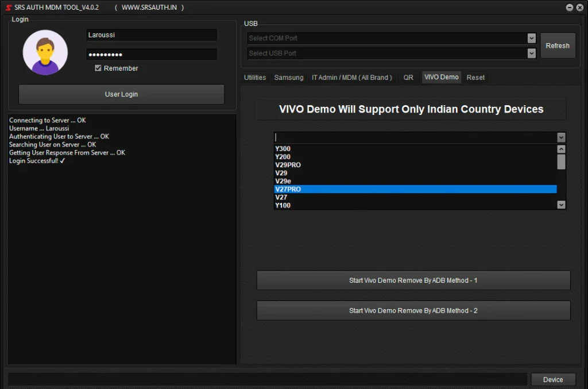Pick V27 from the model list

(416, 197)
